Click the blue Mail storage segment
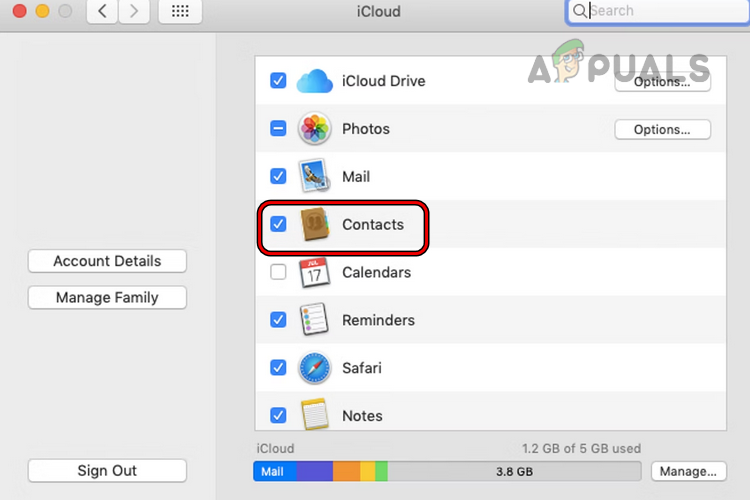This screenshot has width=750, height=500. tap(275, 472)
